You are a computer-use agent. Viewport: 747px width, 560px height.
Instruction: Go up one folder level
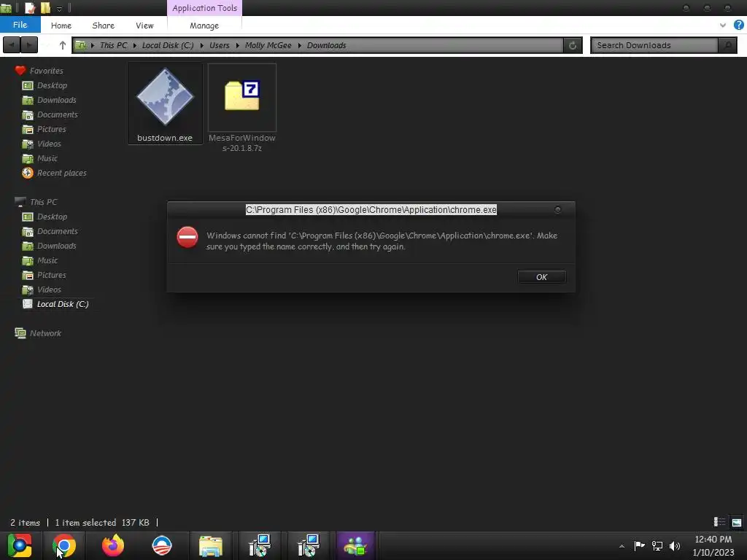63,45
